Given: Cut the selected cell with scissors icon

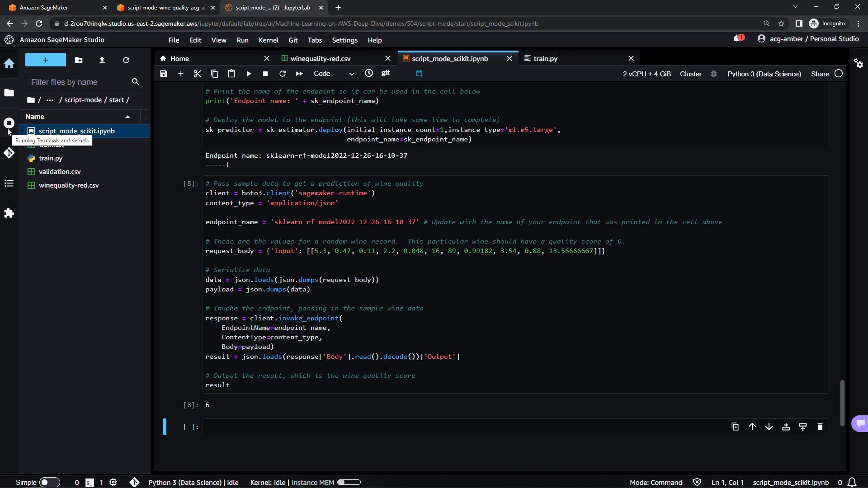Looking at the screenshot, I should [198, 74].
